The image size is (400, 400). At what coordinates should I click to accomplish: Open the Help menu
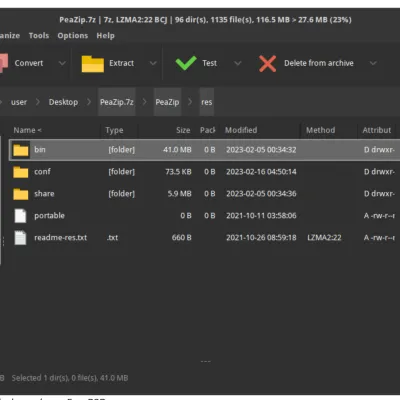pos(105,36)
